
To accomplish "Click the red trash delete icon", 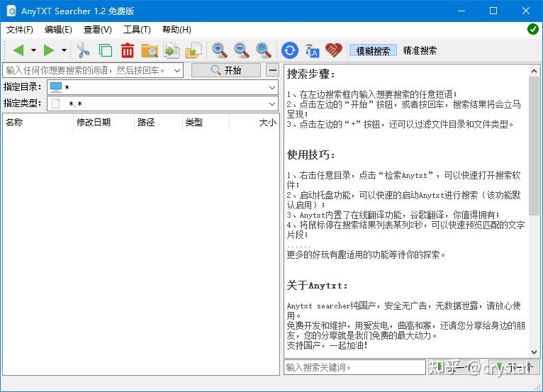I will 128,50.
